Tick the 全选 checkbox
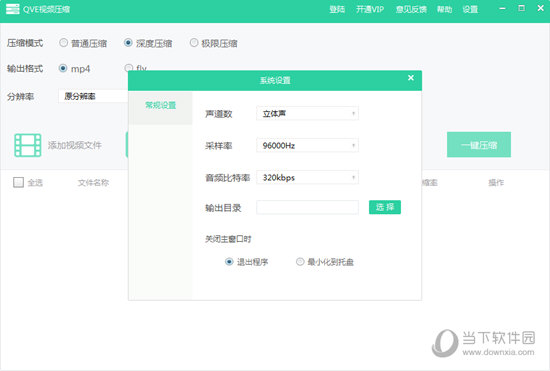Image resolution: width=550 pixels, height=371 pixels. point(18,182)
